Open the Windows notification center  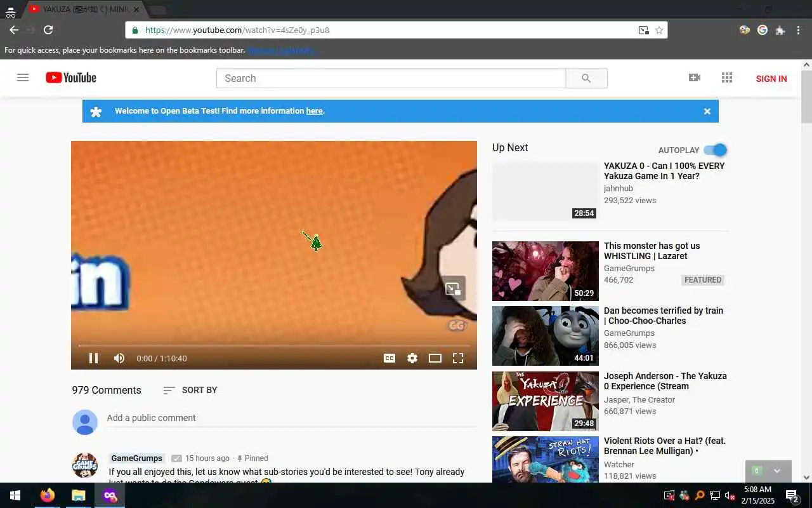(x=792, y=495)
